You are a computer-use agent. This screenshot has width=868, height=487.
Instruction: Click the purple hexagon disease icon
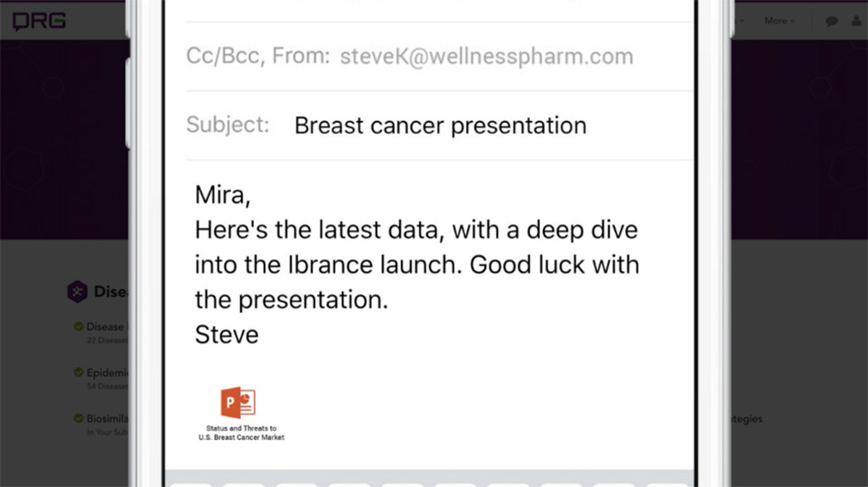78,292
